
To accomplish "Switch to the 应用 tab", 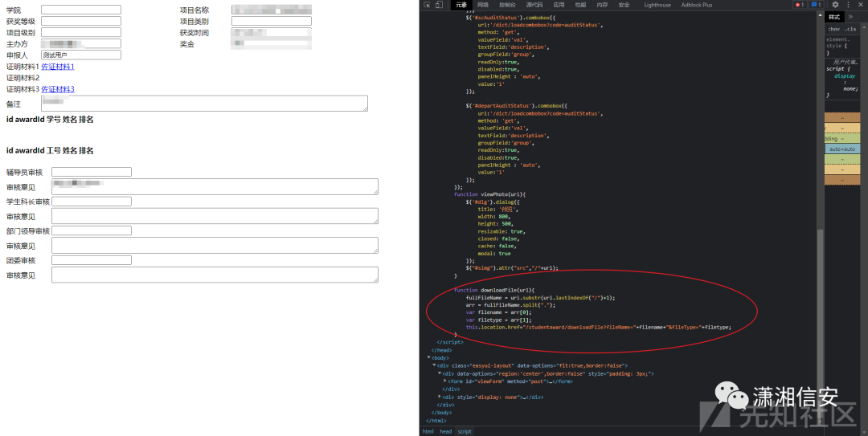I will pos(559,5).
